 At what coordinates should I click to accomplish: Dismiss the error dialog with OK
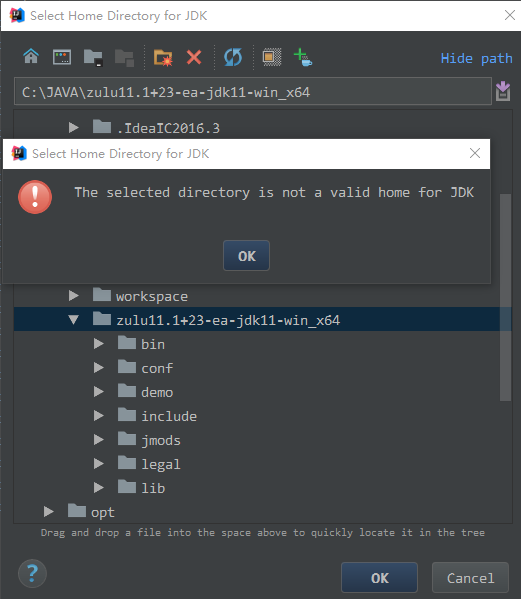pos(246,256)
